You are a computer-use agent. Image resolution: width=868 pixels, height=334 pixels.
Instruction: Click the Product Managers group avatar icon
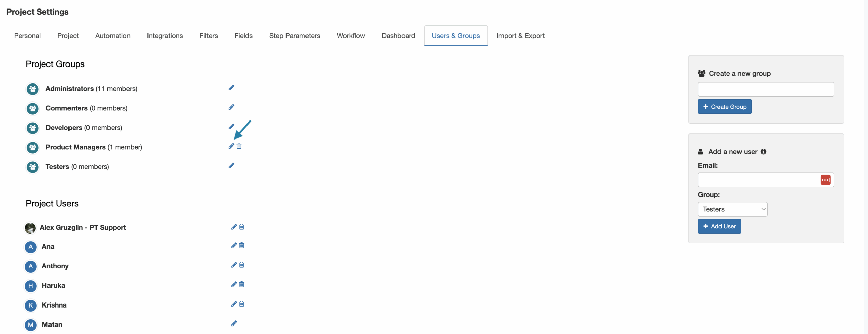33,147
